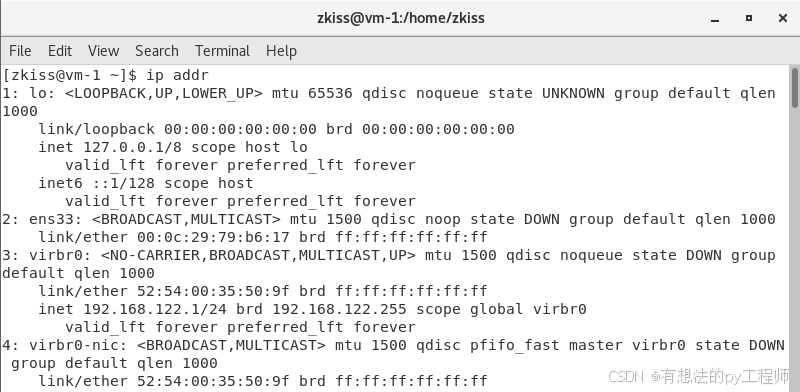This screenshot has height=392, width=800.
Task: Open the Edit menu
Action: pyautogui.click(x=60, y=51)
